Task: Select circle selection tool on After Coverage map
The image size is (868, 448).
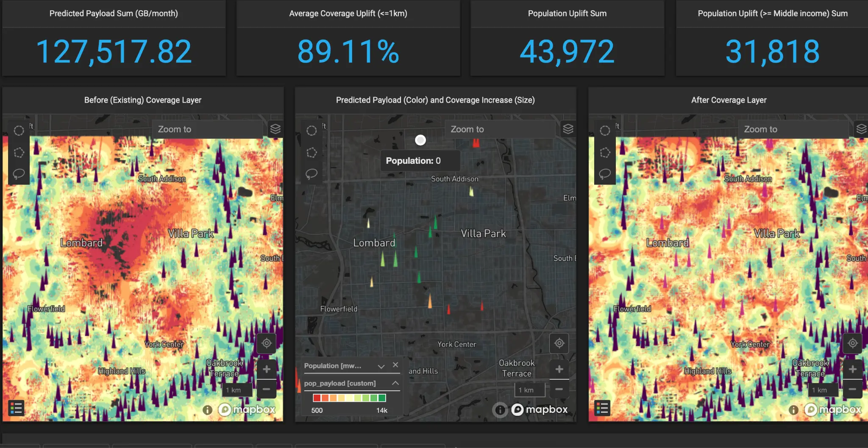Action: tap(605, 131)
